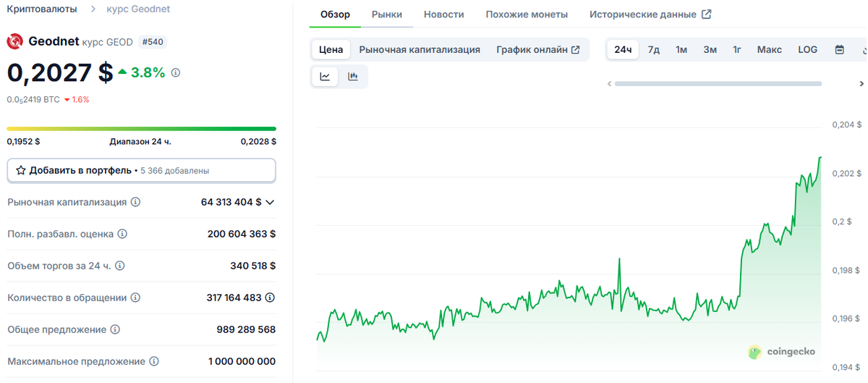Click the 0,2028 $ high value

[x=258, y=141]
